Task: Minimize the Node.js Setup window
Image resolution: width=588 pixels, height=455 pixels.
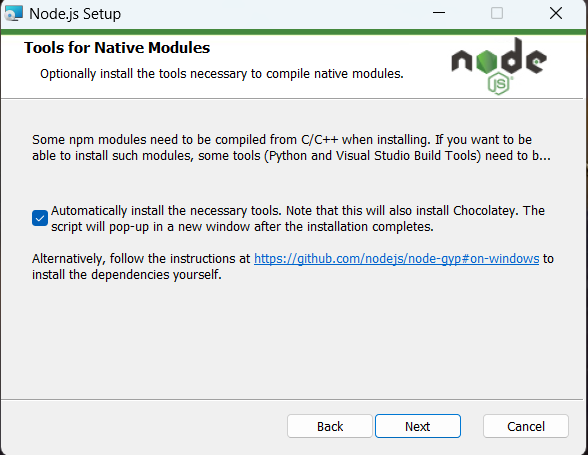Action: tap(439, 13)
